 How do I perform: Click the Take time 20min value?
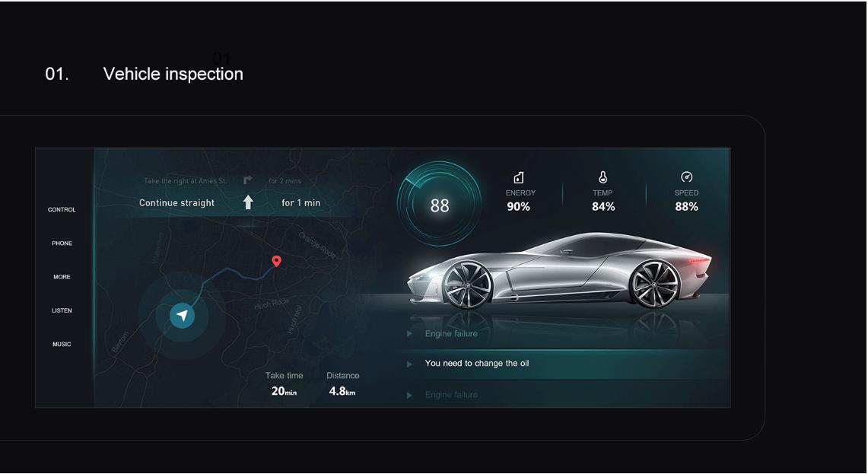[x=284, y=391]
